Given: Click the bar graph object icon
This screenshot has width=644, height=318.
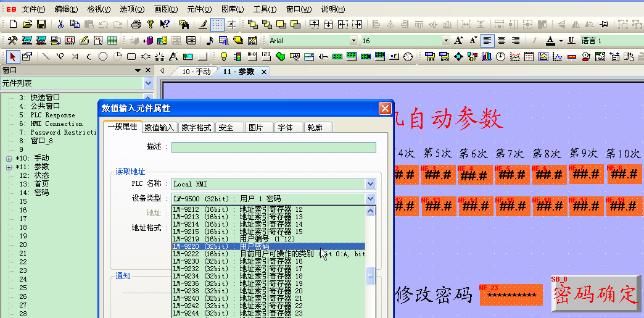Looking at the screenshot, I should (x=487, y=57).
